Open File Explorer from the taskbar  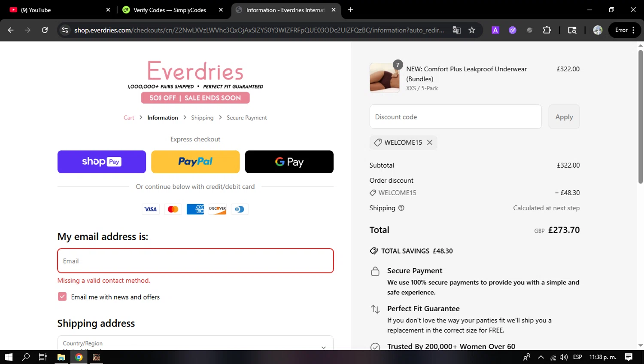pyautogui.click(x=61, y=357)
